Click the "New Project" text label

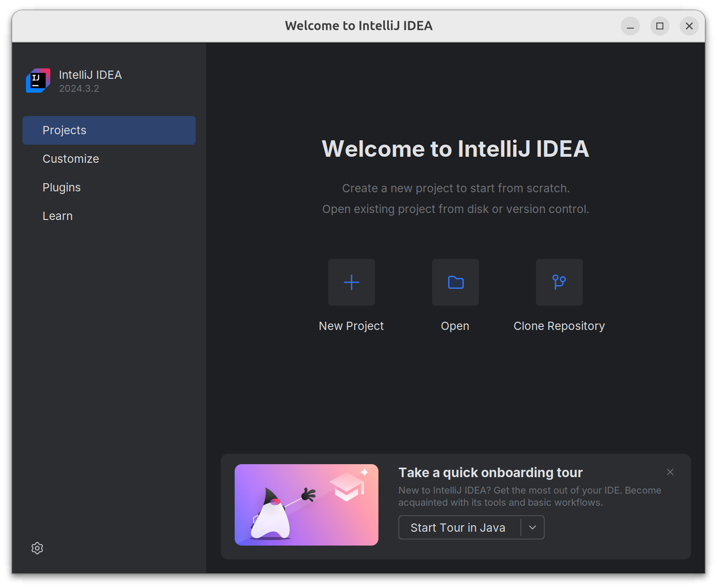click(351, 326)
